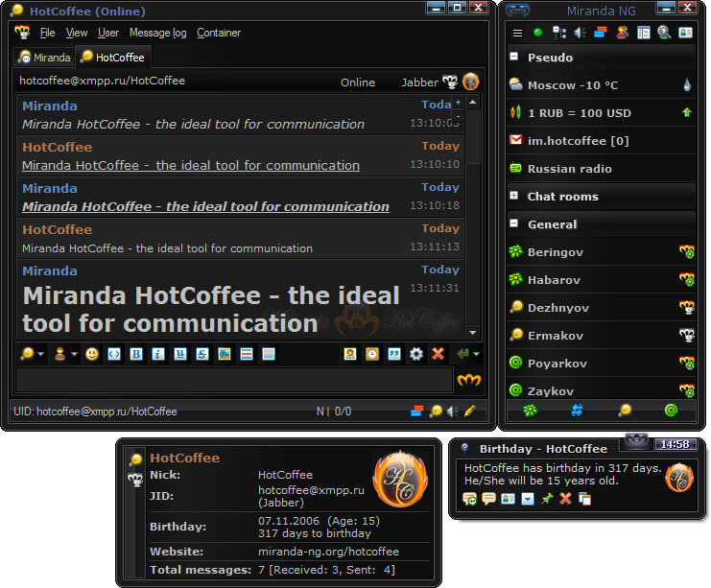Open send options dropdown next to green arrow
The height and width of the screenshot is (588, 711).
[477, 354]
